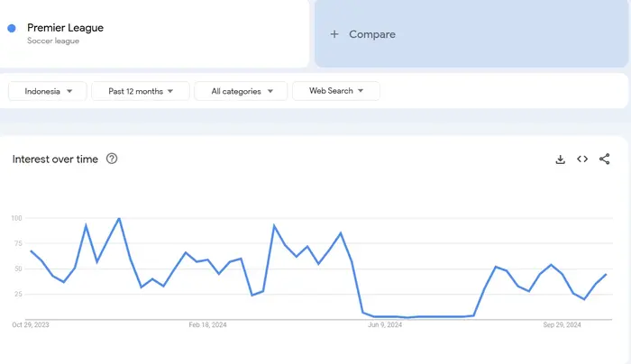631x364 pixels.
Task: Expand the All categories dropdown
Action: coord(241,91)
